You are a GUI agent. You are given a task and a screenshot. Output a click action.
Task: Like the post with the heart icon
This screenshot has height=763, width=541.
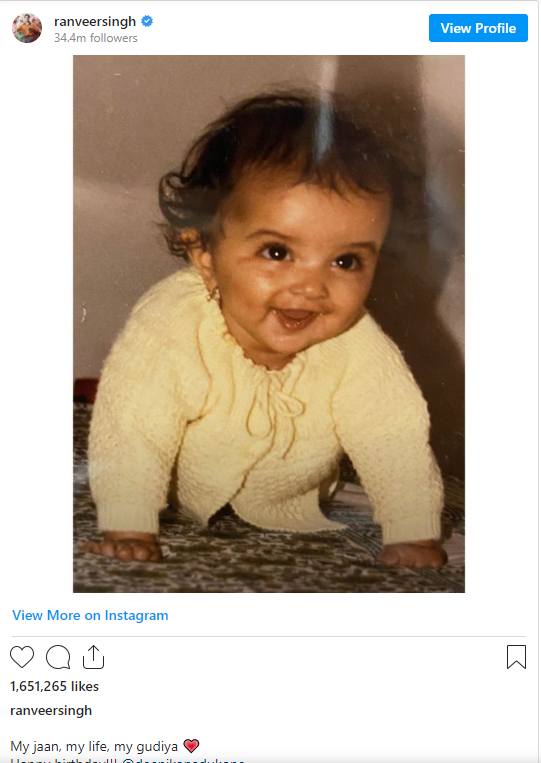(x=22, y=657)
